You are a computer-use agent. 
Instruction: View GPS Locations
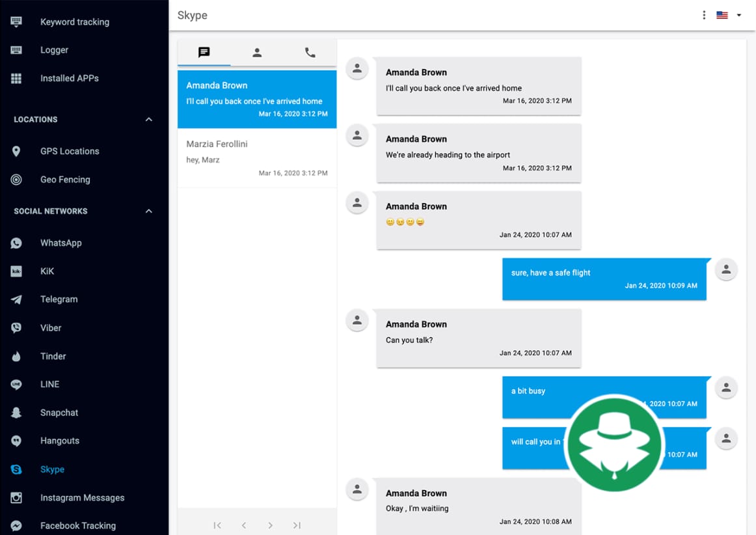click(x=68, y=151)
